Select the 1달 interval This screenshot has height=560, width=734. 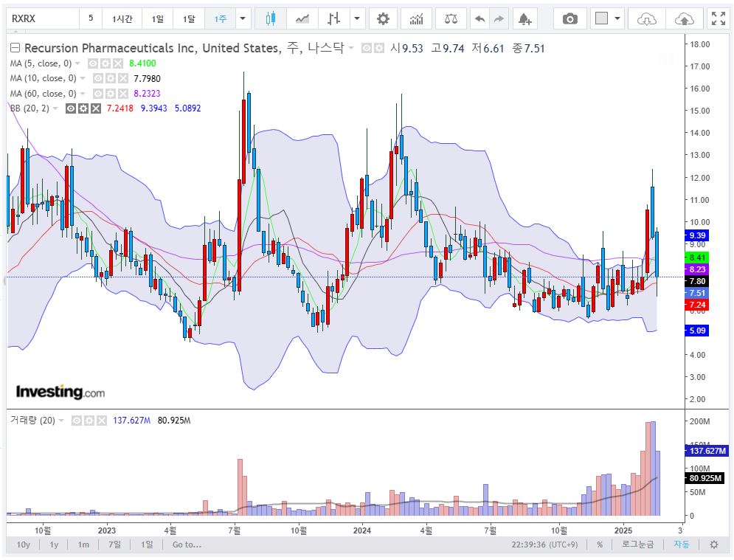189,18
